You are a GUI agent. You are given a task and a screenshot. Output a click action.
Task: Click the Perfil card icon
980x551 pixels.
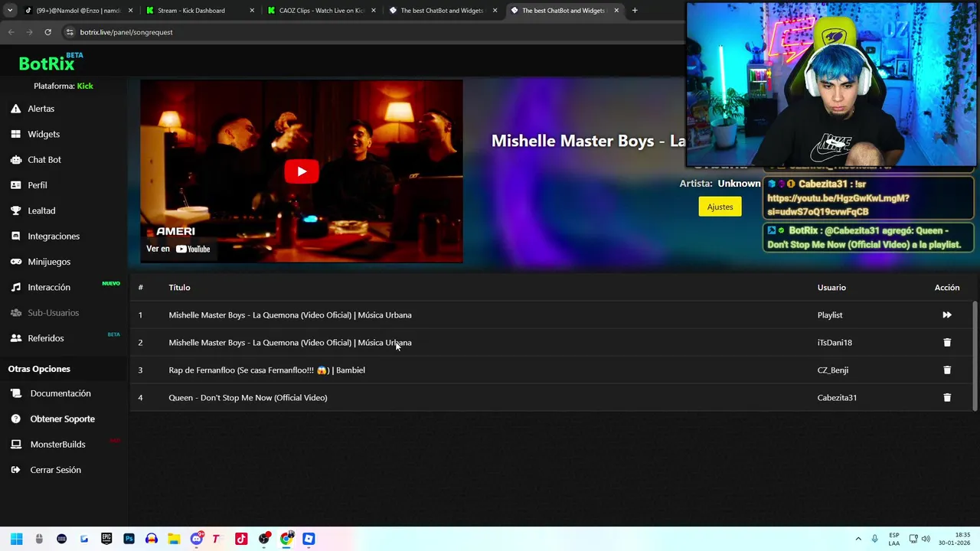[x=15, y=185]
